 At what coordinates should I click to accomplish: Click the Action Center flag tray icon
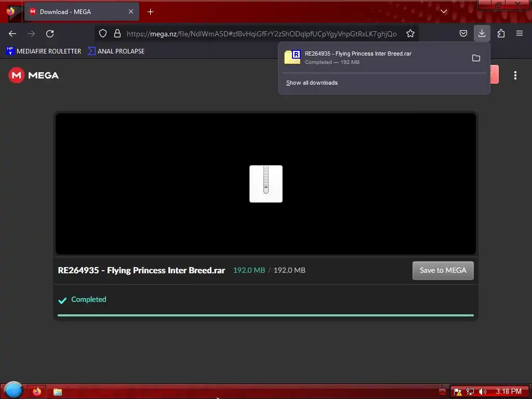(x=458, y=392)
